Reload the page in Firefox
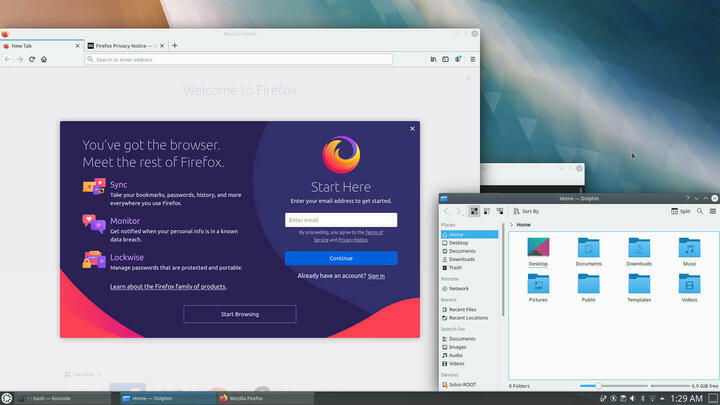 click(x=32, y=59)
